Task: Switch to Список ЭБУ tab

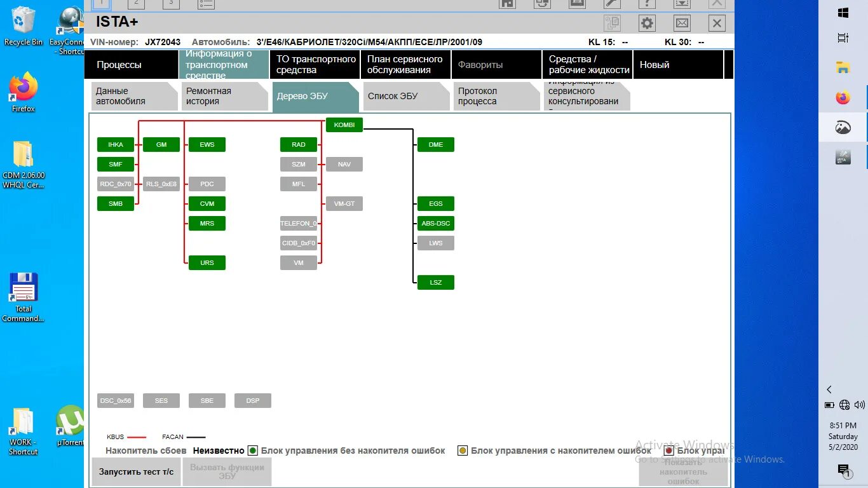Action: click(x=406, y=96)
